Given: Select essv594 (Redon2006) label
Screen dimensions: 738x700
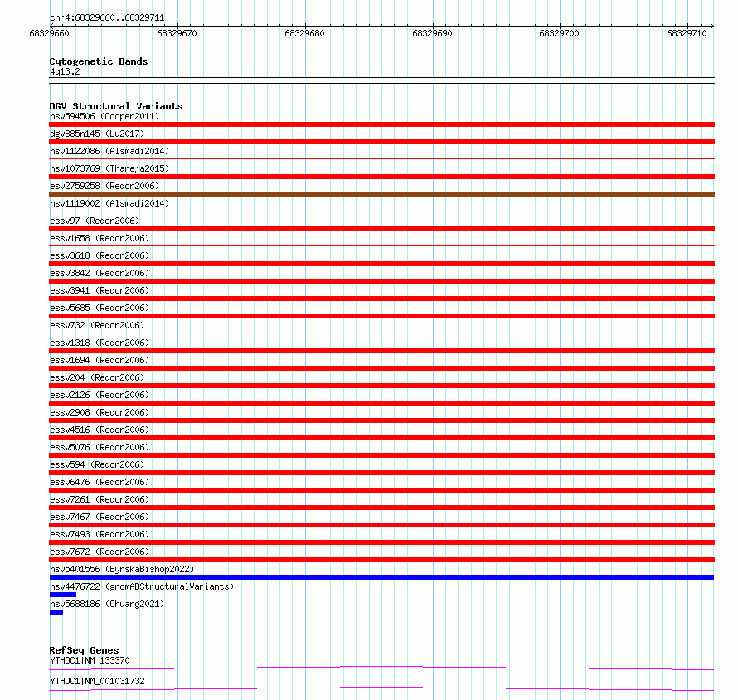Looking at the screenshot, I should click(97, 464).
